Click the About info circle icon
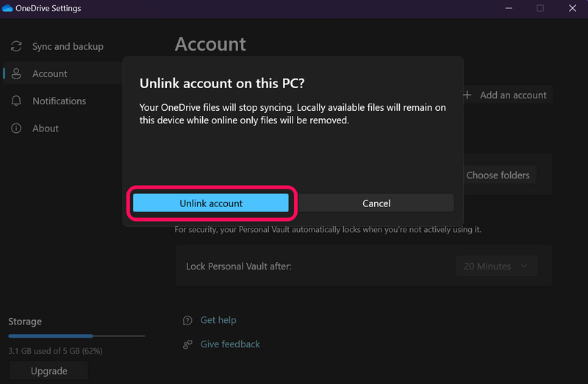Screen dimensions: 588x384 pyautogui.click(x=16, y=128)
